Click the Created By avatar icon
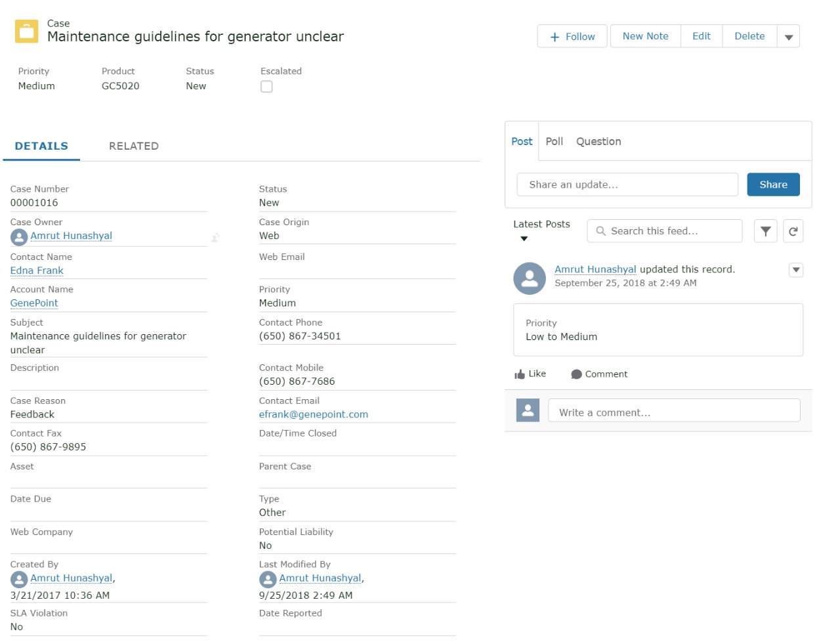Image resolution: width=840 pixels, height=644 pixels. coord(19,579)
